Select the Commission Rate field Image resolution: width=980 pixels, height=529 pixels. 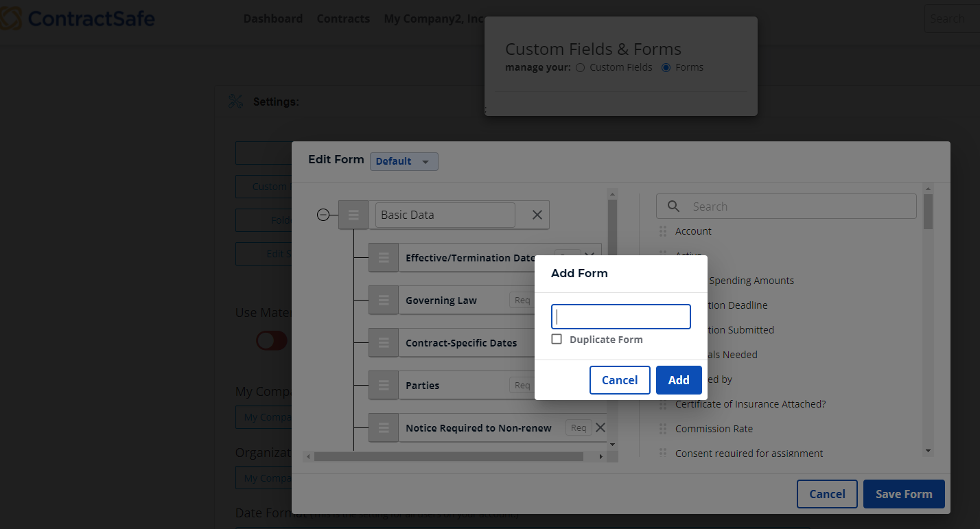point(714,429)
